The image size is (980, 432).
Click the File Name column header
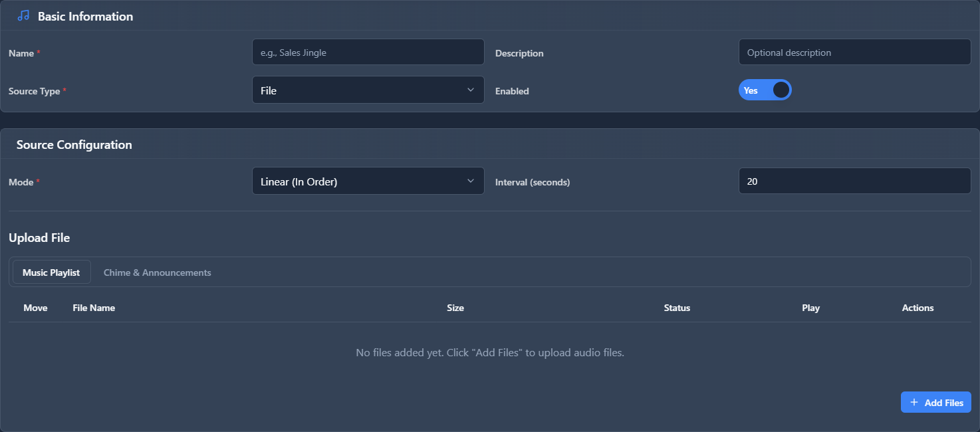(x=94, y=308)
